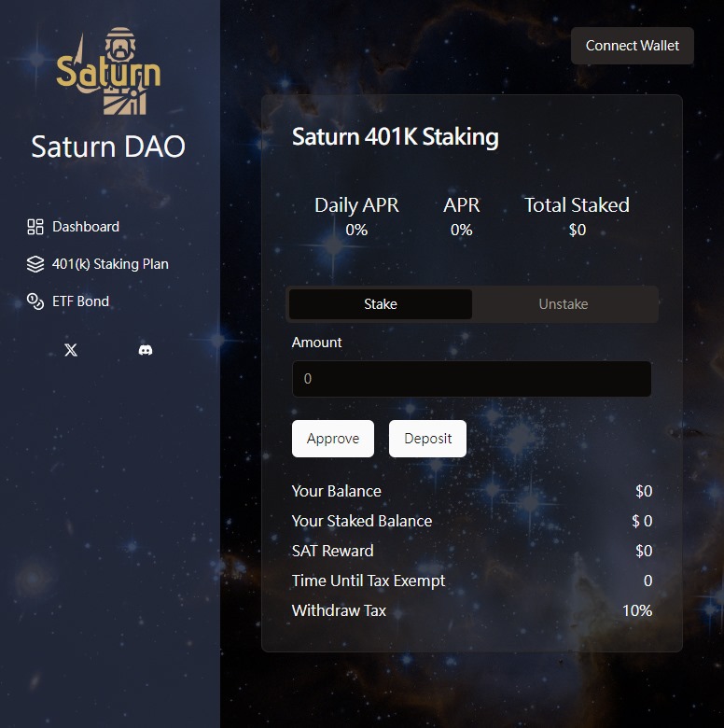Viewport: 724px width, 728px height.
Task: Open the X (Twitter) social link
Action: (71, 350)
